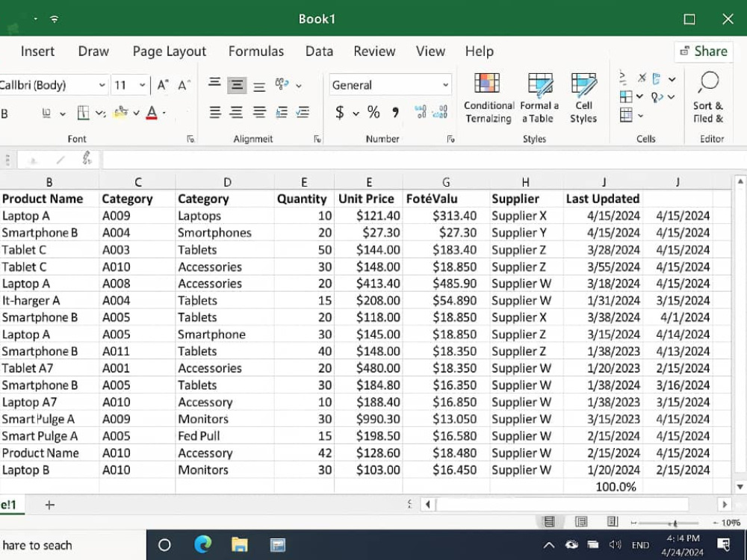Viewport: 747px width, 560px height.
Task: Expand the Calibri (Body) font name dropdown
Action: pos(102,85)
